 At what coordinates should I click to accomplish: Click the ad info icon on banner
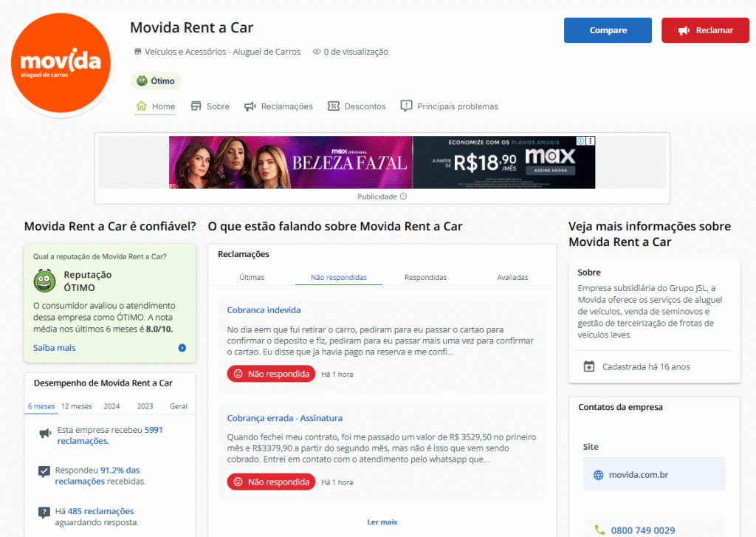click(x=580, y=141)
